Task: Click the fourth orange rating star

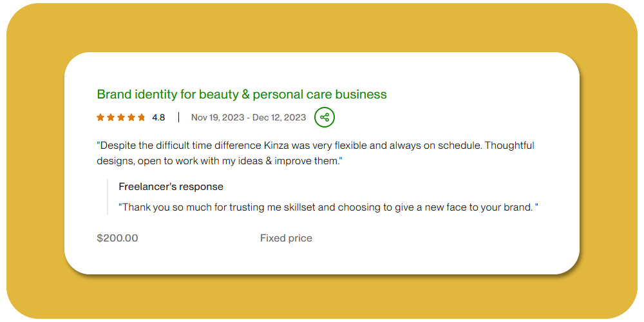Action: point(131,117)
